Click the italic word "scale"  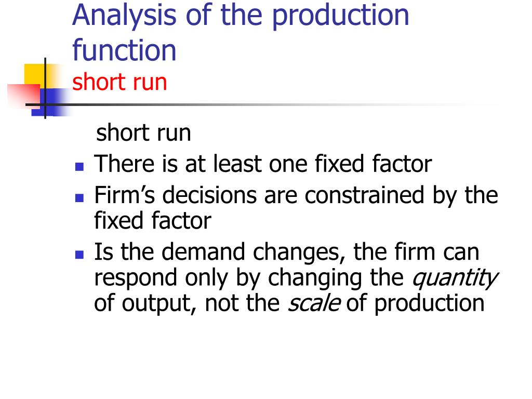(314, 304)
